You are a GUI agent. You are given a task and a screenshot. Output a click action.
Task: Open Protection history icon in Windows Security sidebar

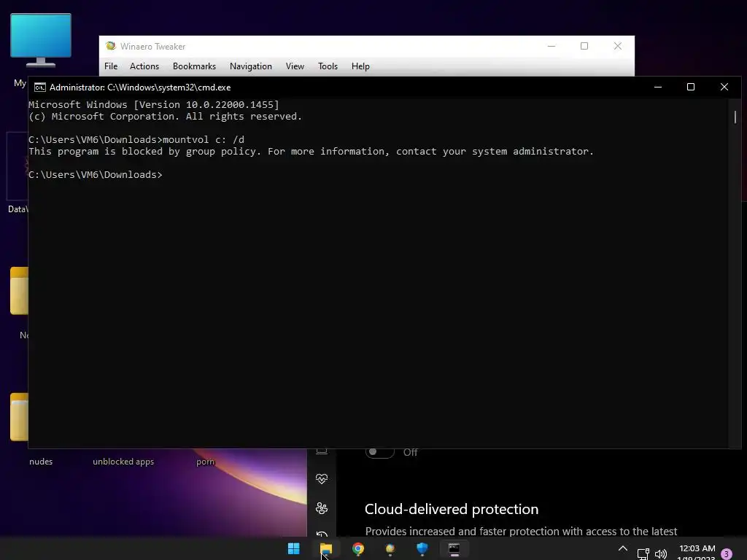322,534
